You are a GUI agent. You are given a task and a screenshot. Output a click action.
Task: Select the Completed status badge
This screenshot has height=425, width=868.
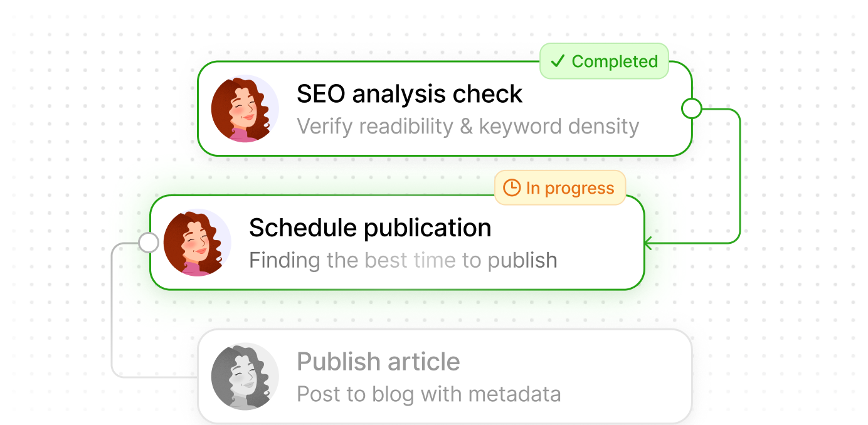point(604,61)
